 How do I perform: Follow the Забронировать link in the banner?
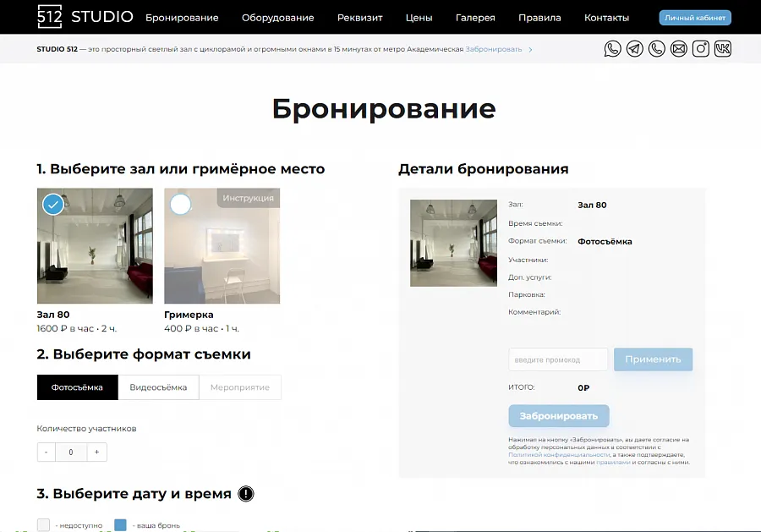(494, 50)
